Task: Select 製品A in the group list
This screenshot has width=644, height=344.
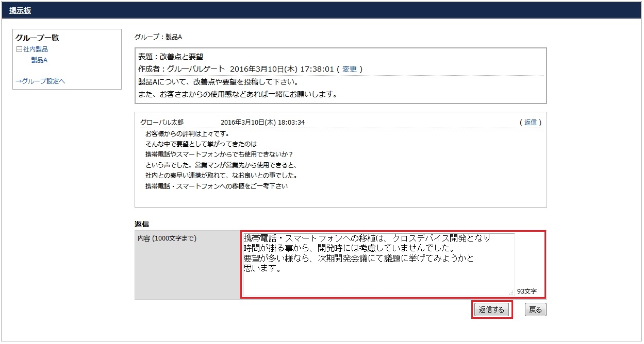Action: pos(39,60)
